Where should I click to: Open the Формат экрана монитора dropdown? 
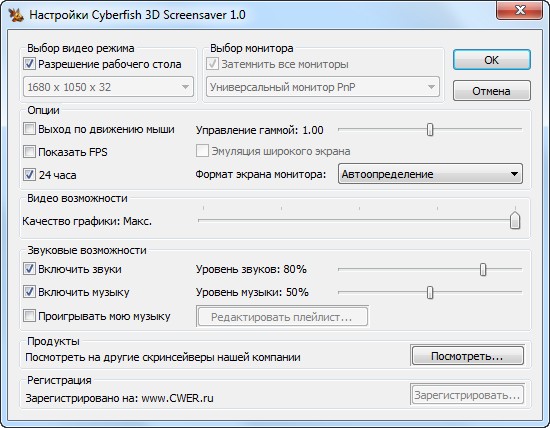(430, 174)
